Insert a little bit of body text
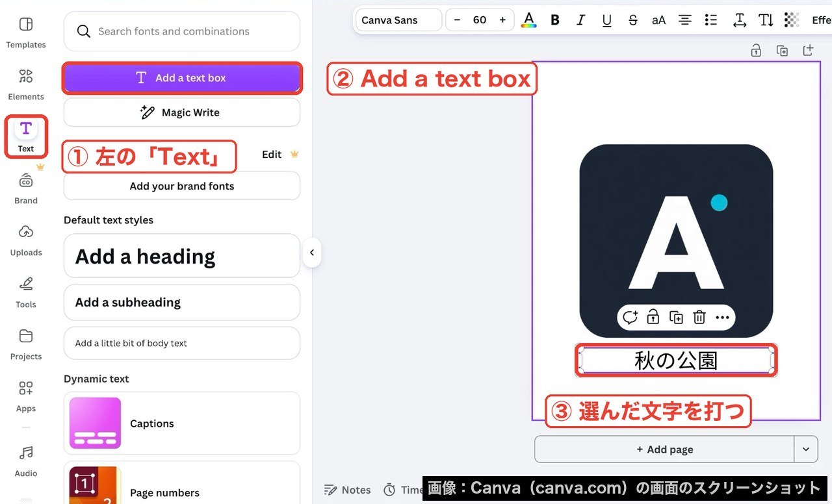This screenshot has width=832, height=504. (x=182, y=343)
